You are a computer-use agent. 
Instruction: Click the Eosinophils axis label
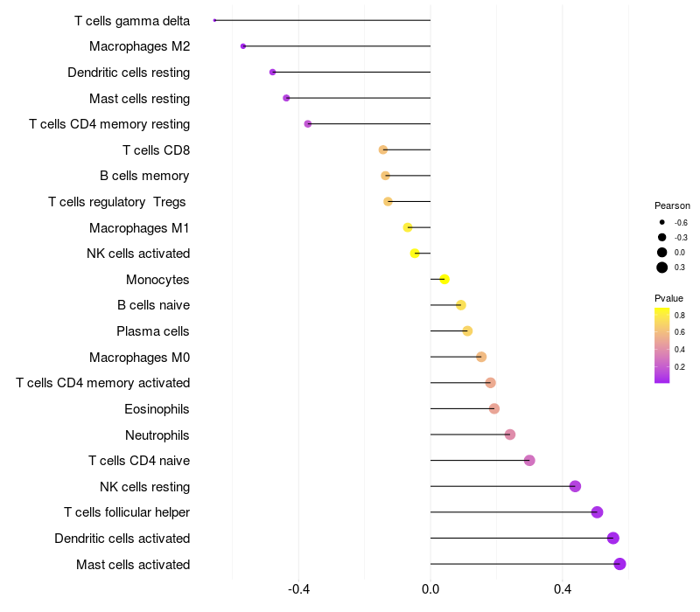pyautogui.click(x=157, y=409)
